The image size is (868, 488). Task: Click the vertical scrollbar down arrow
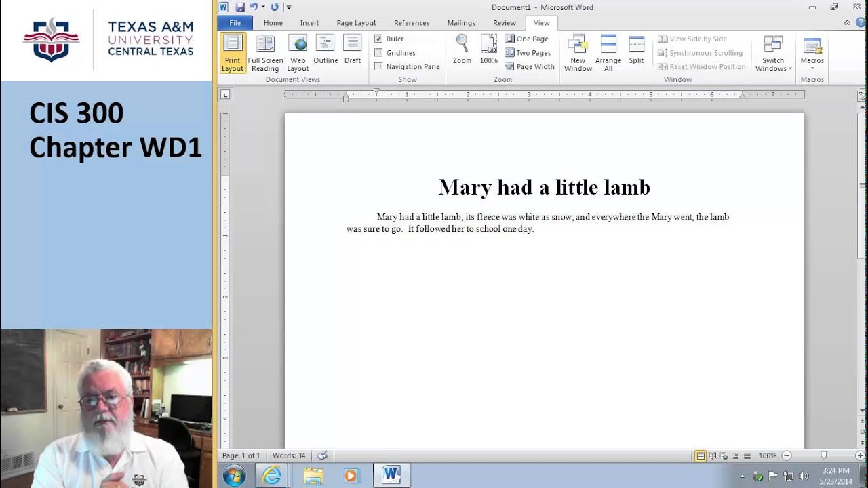(x=863, y=411)
